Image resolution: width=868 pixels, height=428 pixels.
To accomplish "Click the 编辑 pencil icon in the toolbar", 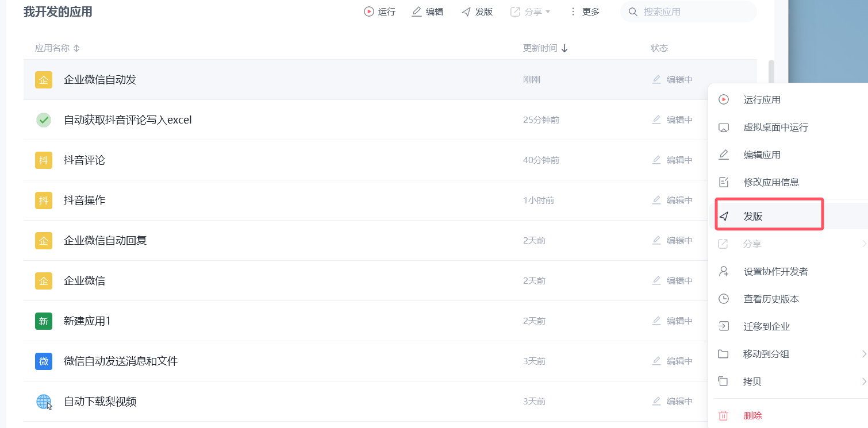I will click(x=417, y=11).
